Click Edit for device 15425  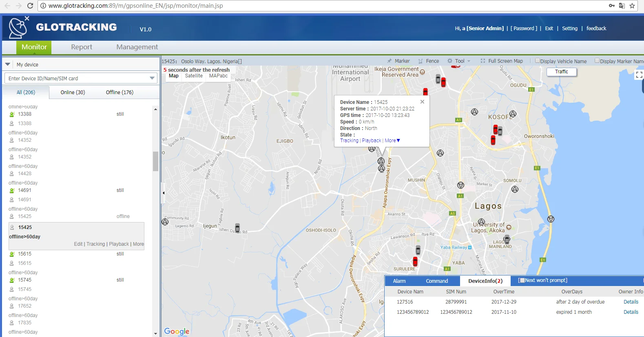(78, 244)
